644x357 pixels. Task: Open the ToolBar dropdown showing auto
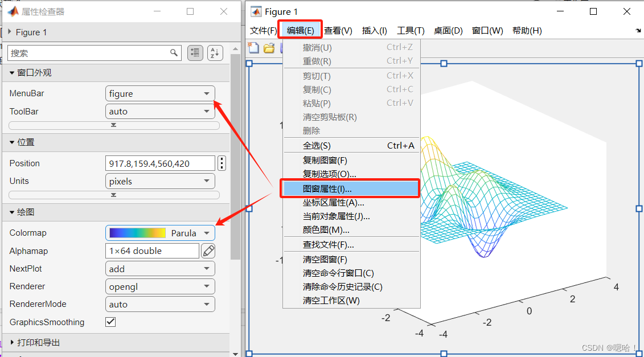coord(160,111)
